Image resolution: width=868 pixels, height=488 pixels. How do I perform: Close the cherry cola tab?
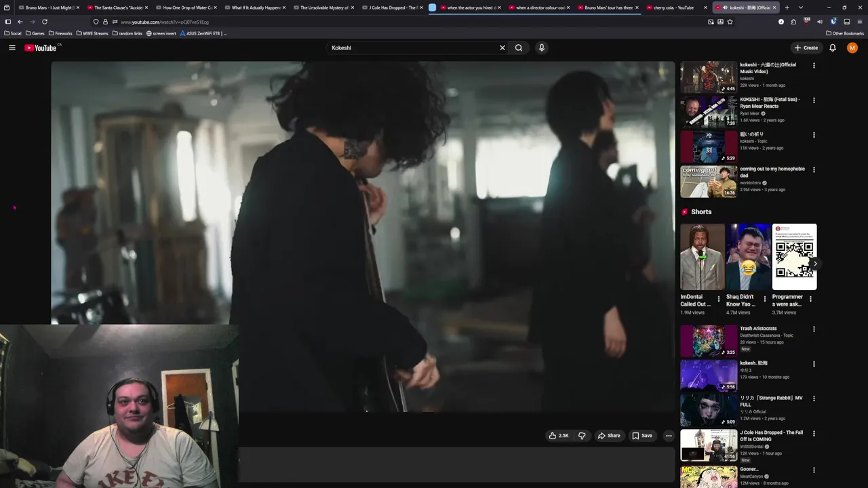tap(706, 7)
